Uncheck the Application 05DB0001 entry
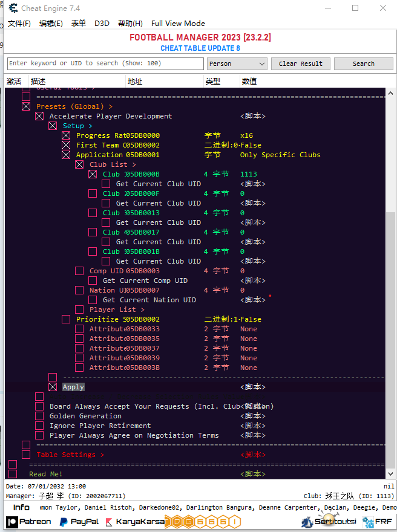This screenshot has height=532, width=397. point(66,155)
